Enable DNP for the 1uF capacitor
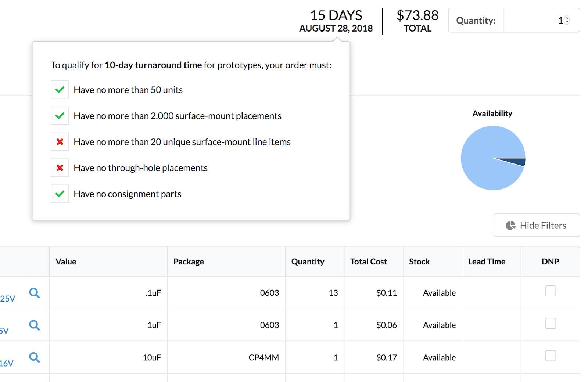Viewport: 588px width, 382px height. [550, 323]
